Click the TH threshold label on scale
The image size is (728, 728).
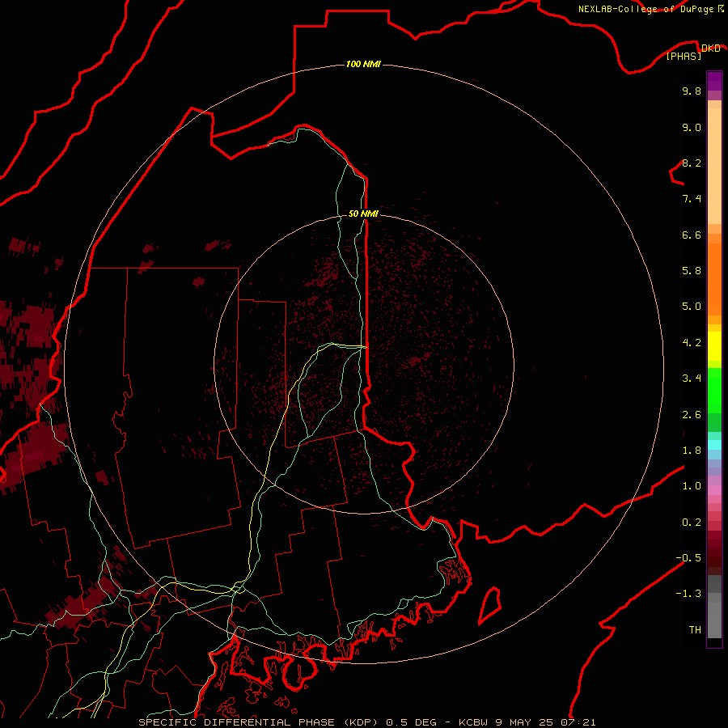point(695,630)
